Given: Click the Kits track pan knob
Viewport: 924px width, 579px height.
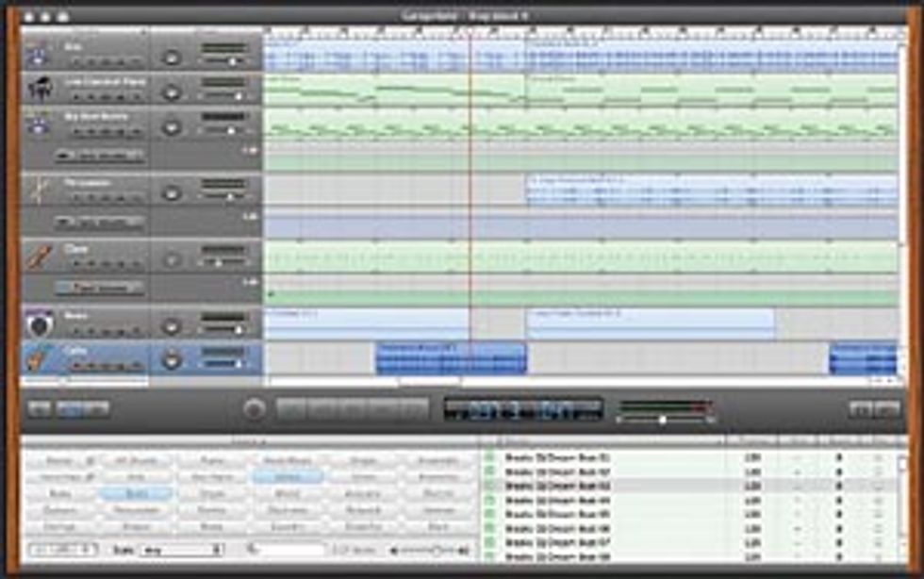Looking at the screenshot, I should click(172, 58).
